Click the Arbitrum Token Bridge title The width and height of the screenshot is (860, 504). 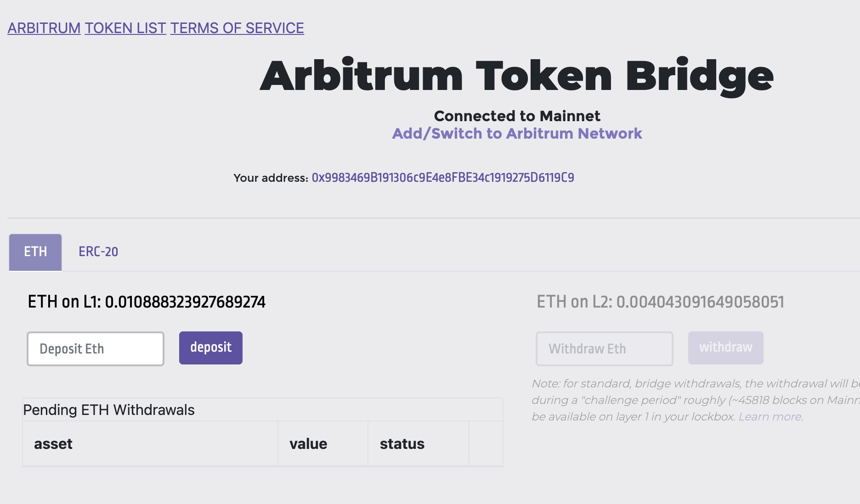pyautogui.click(x=517, y=76)
